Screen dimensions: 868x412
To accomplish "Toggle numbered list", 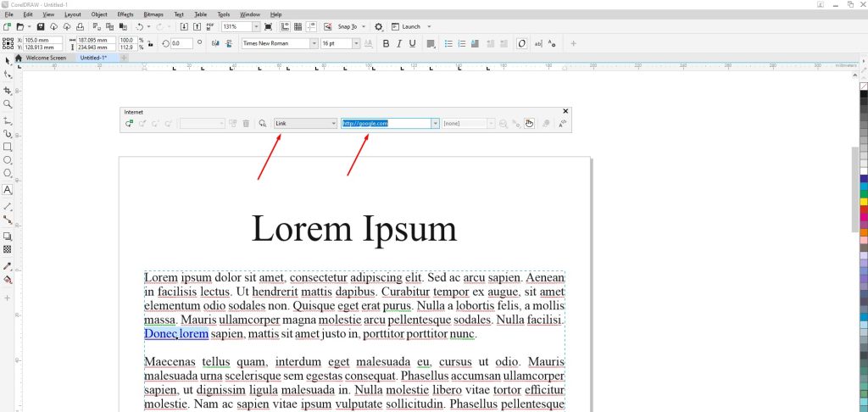I will coord(462,43).
